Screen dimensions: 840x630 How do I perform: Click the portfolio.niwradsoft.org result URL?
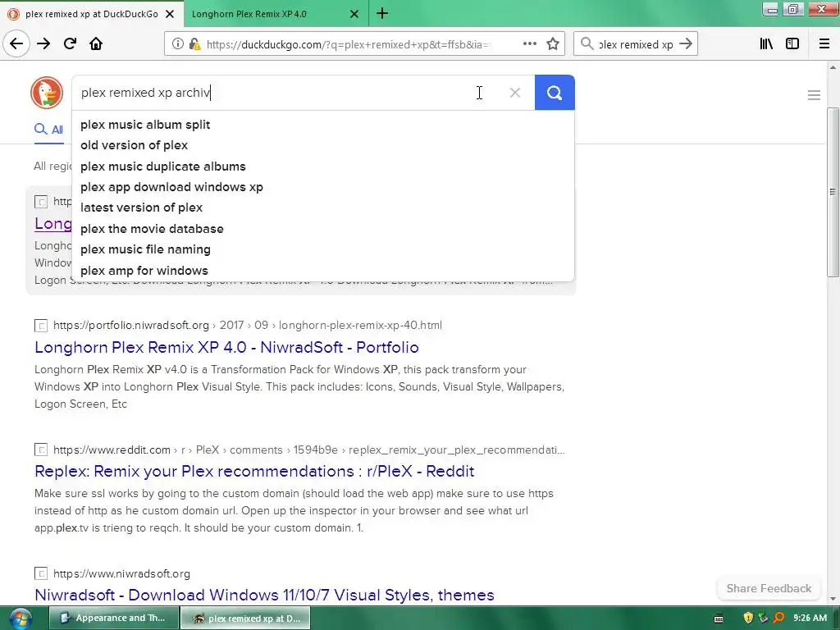(x=248, y=325)
